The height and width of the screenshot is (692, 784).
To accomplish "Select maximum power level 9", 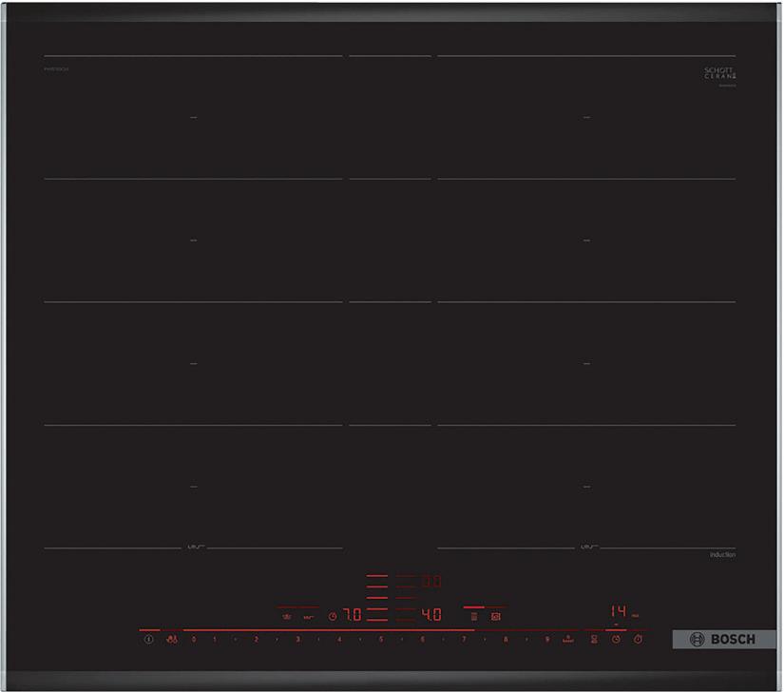I will coord(547,639).
